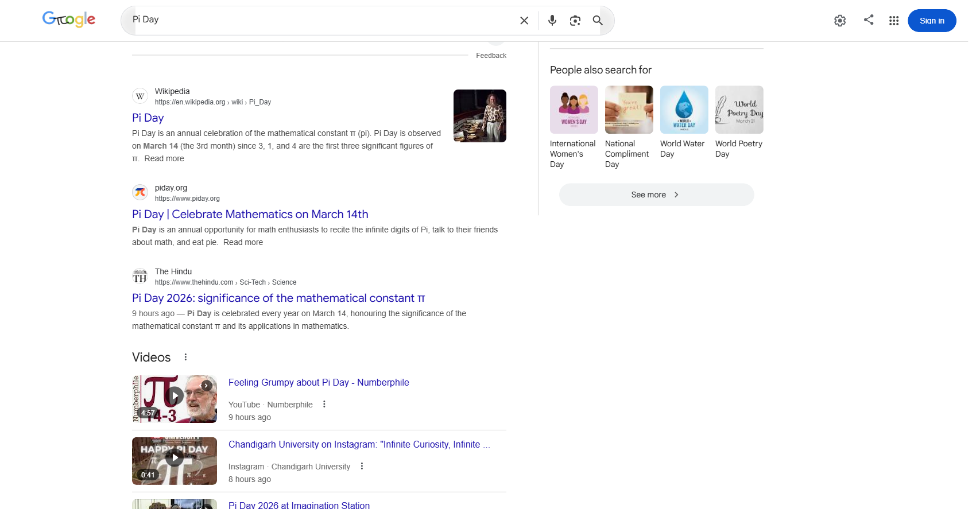Click the magnifying glass search button
Image resolution: width=980 pixels, height=509 pixels.
click(598, 21)
